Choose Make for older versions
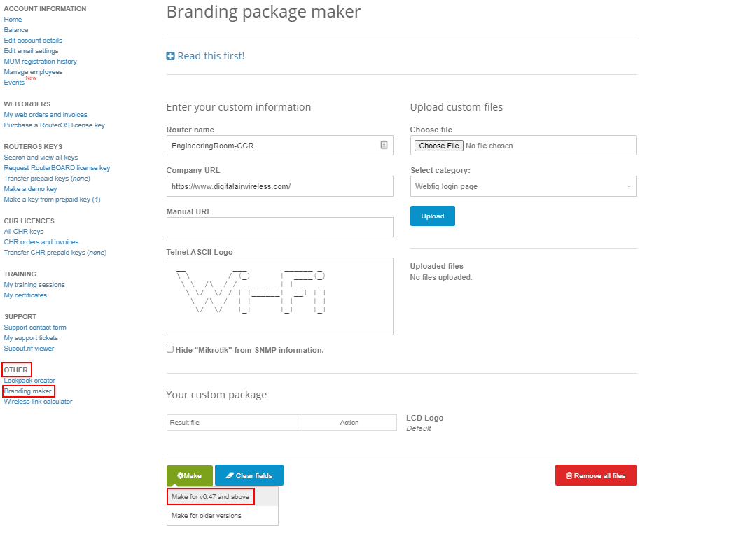Screen dimensions: 738x560 [207, 516]
